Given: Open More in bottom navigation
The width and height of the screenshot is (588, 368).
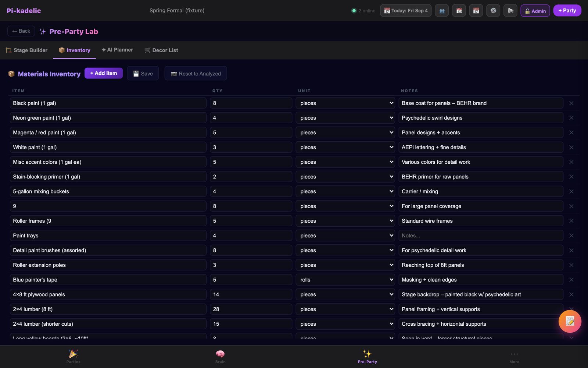Looking at the screenshot, I should coord(514,357).
